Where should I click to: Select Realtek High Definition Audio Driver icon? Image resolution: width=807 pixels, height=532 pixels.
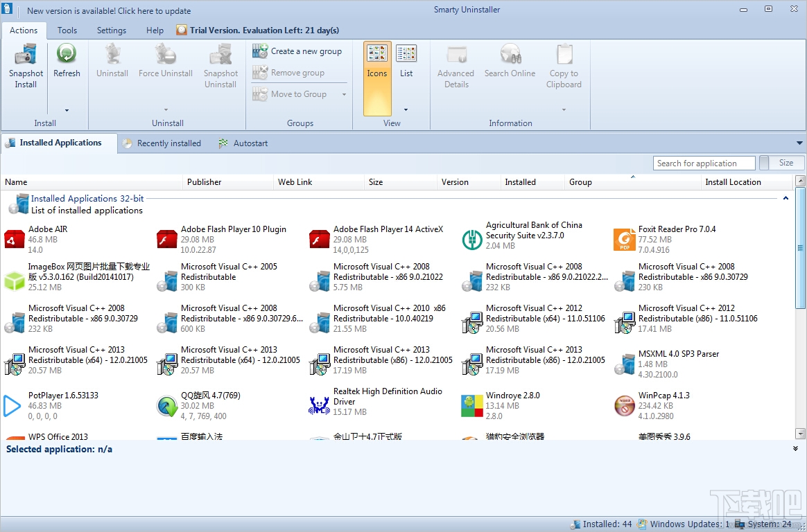(319, 406)
